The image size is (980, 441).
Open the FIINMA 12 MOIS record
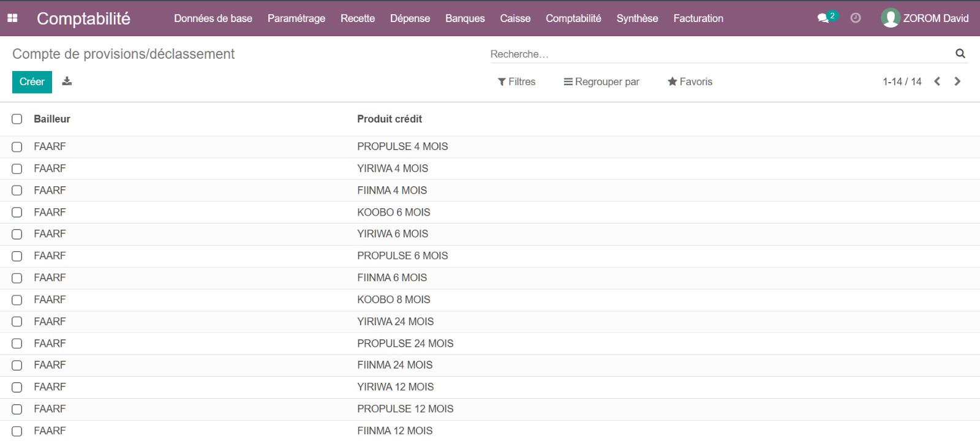pos(394,431)
